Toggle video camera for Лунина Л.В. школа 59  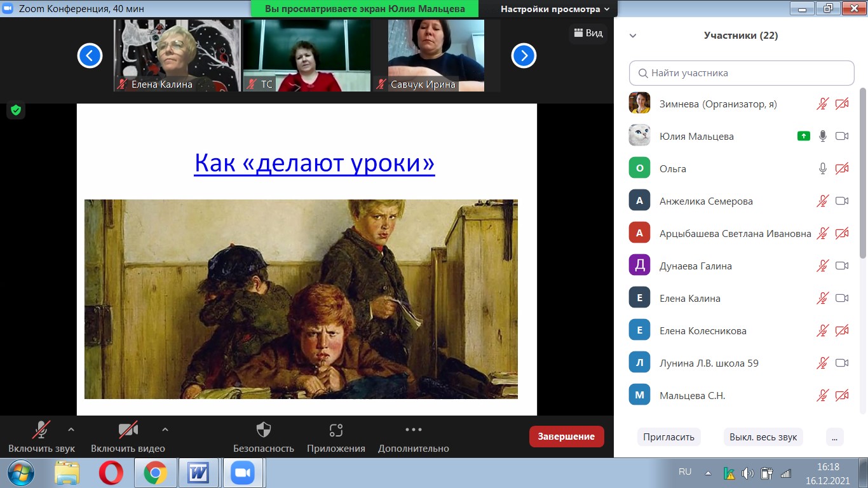[x=842, y=363]
